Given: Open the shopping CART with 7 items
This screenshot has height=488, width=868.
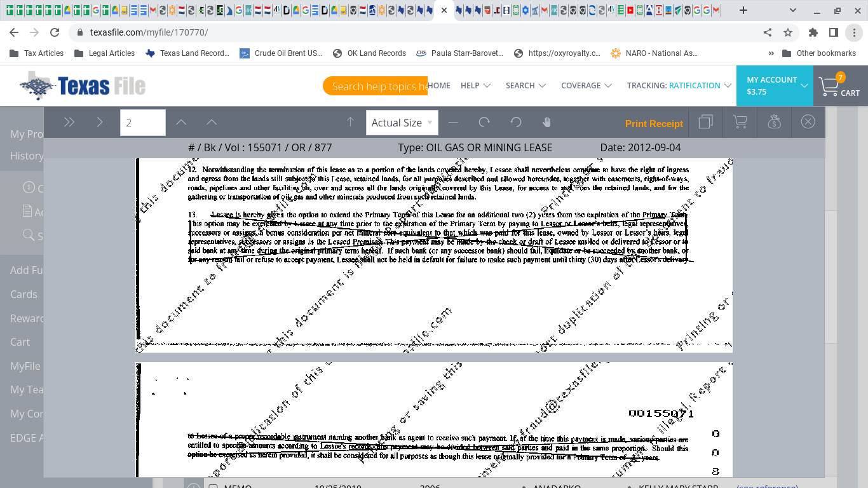Looking at the screenshot, I should click(839, 86).
